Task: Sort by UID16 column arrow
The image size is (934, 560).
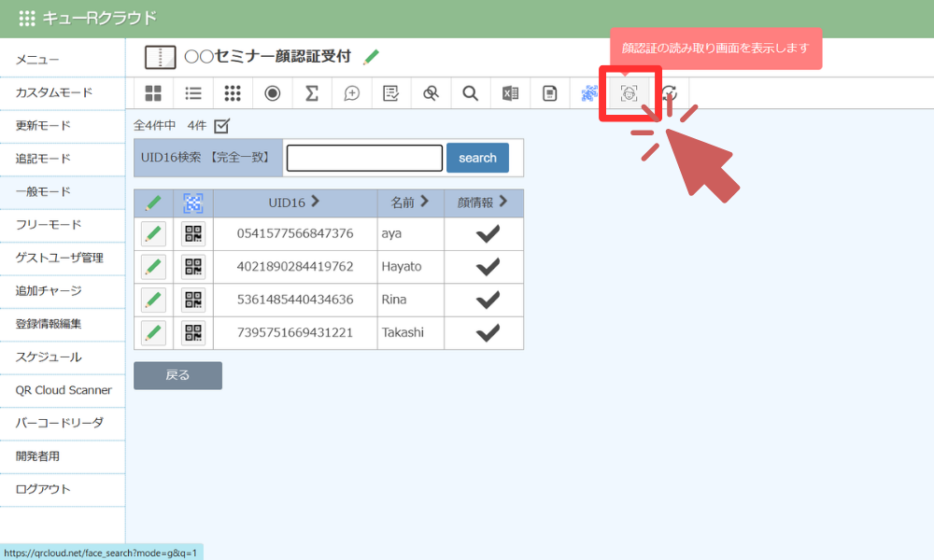Action: 315,202
